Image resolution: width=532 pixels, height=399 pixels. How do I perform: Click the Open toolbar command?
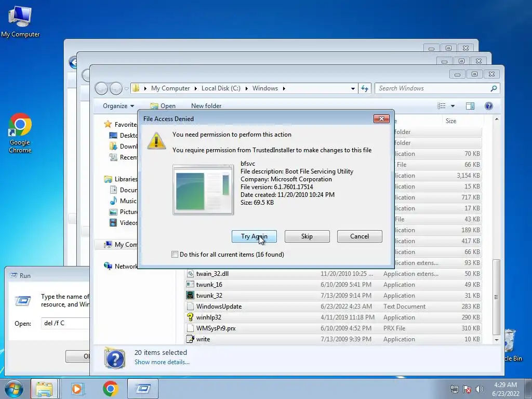(x=163, y=106)
